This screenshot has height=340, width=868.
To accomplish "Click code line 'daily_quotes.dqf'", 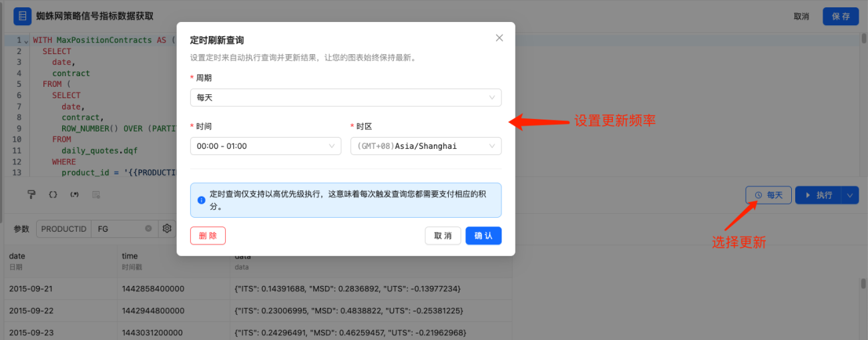I will point(99,150).
